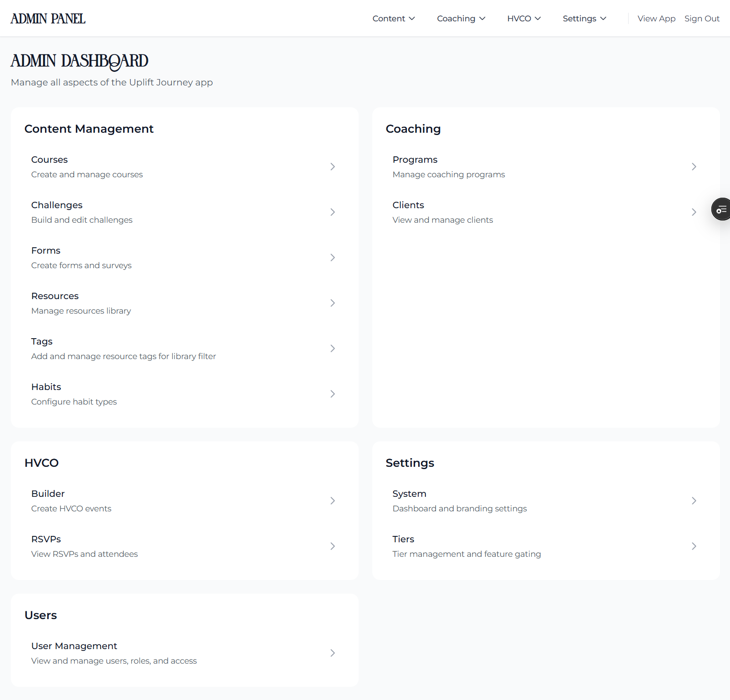Click the Coaching card heading

coord(413,129)
